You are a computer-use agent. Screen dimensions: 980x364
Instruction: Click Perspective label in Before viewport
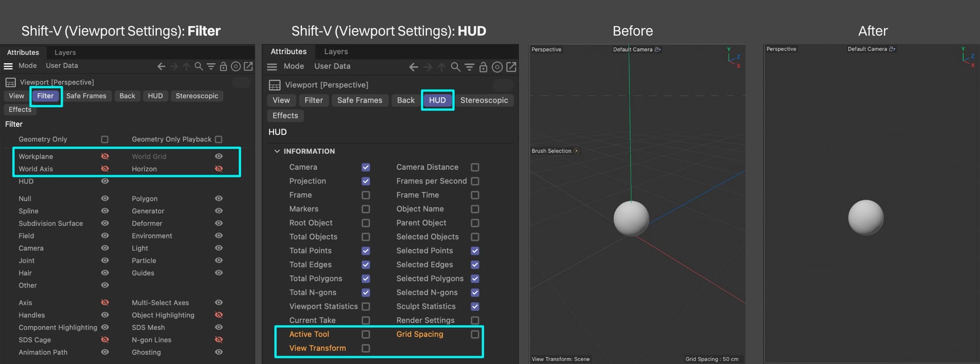click(546, 50)
